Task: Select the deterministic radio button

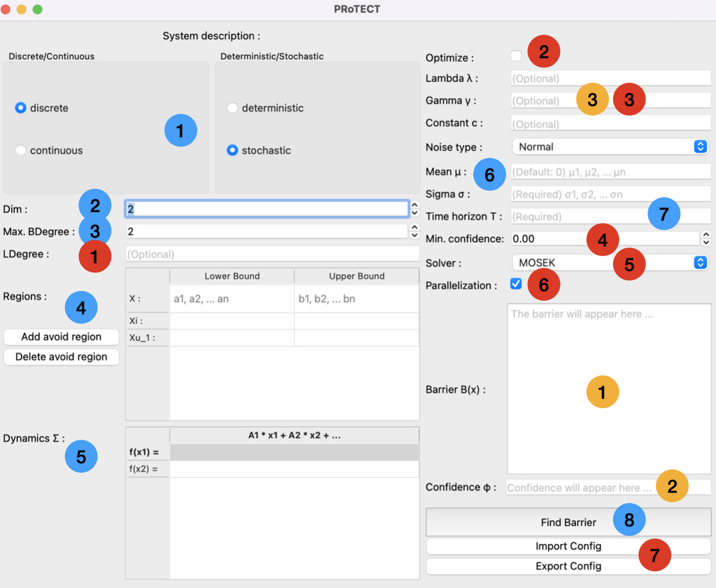Action: click(232, 108)
